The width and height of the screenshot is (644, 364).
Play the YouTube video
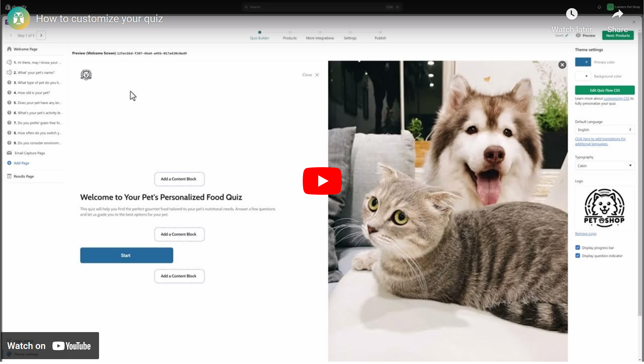click(x=322, y=181)
